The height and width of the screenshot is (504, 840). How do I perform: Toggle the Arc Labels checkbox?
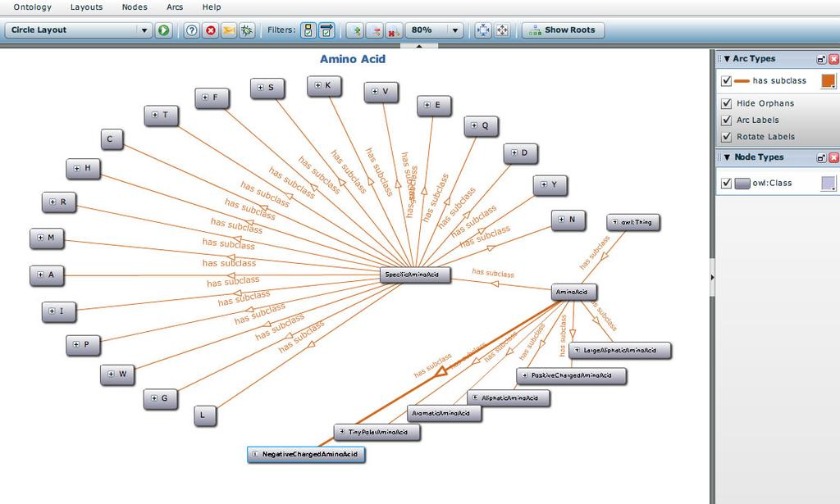pos(727,120)
